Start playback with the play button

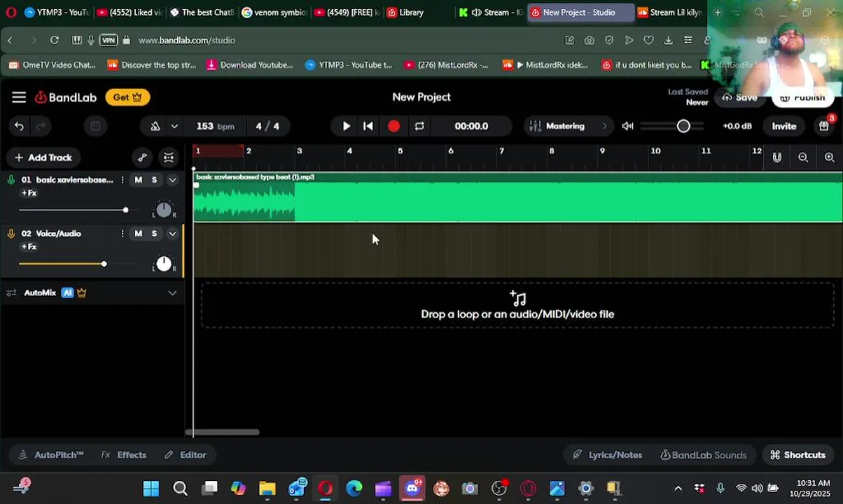tap(346, 126)
